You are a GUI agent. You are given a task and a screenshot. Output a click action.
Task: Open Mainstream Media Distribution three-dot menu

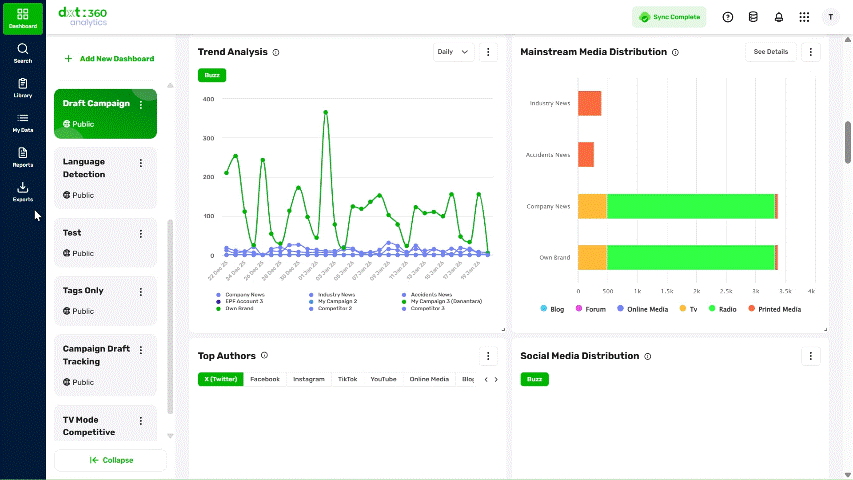(811, 52)
